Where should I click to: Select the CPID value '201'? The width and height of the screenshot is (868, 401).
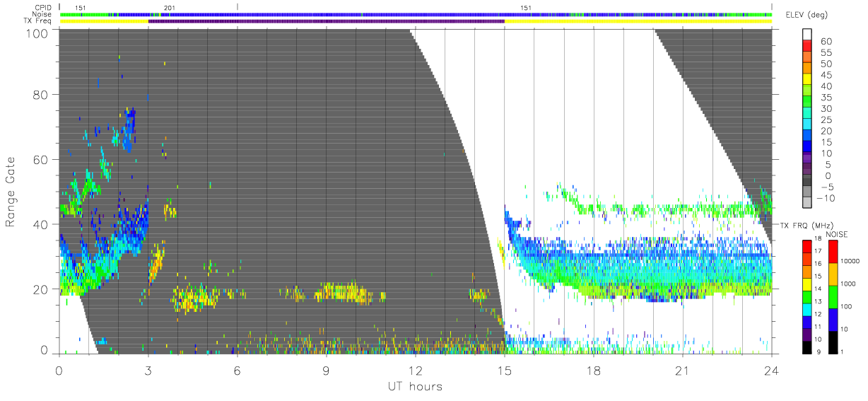click(169, 8)
